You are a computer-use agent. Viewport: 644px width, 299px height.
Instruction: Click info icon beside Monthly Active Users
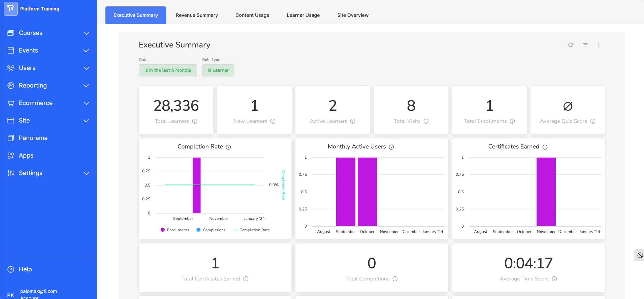391,147
